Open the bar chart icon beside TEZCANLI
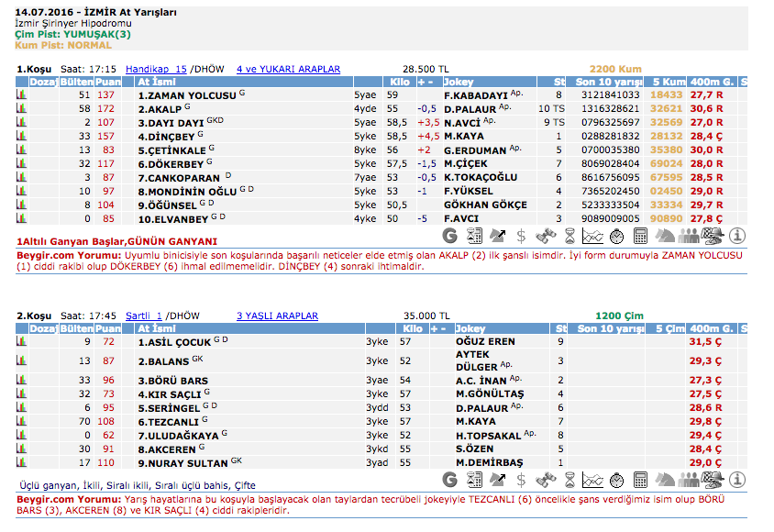The width and height of the screenshot is (774, 532). coord(22,422)
